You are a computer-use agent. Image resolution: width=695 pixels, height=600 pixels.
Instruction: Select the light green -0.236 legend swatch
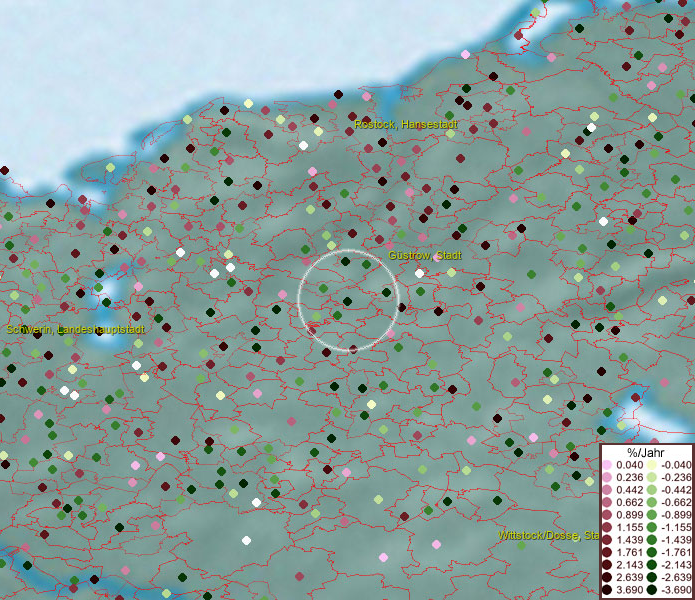(652, 477)
